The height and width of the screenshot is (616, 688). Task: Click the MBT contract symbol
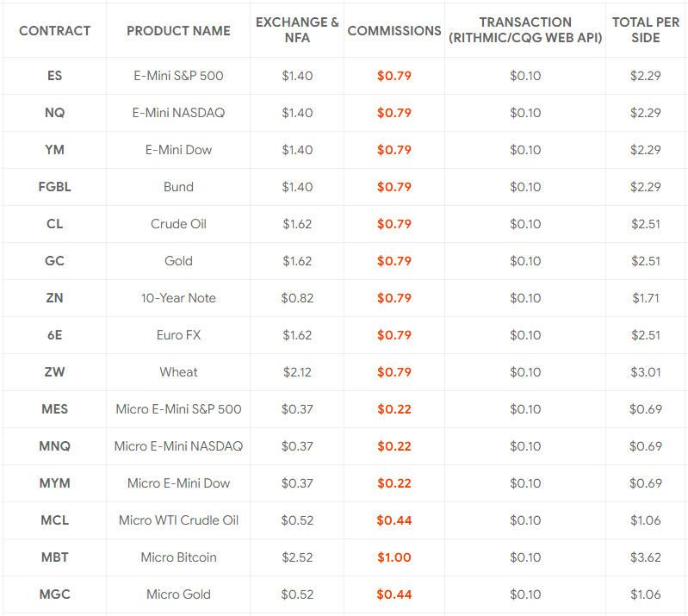54,557
